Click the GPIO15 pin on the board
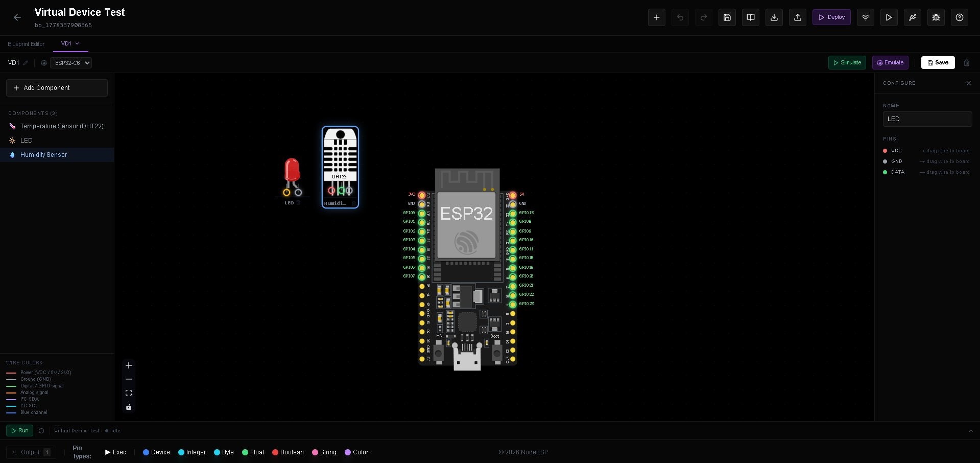Screen dimensions: 980x463 (513, 213)
